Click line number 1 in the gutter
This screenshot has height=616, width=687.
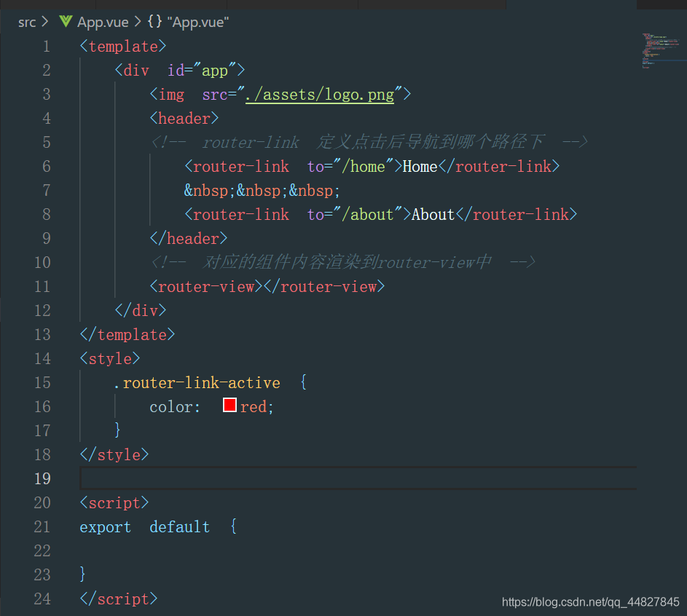47,47
